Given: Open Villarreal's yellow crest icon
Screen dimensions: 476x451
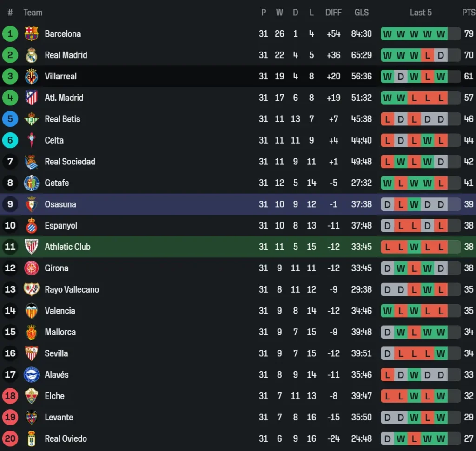Looking at the screenshot, I should (31, 77).
